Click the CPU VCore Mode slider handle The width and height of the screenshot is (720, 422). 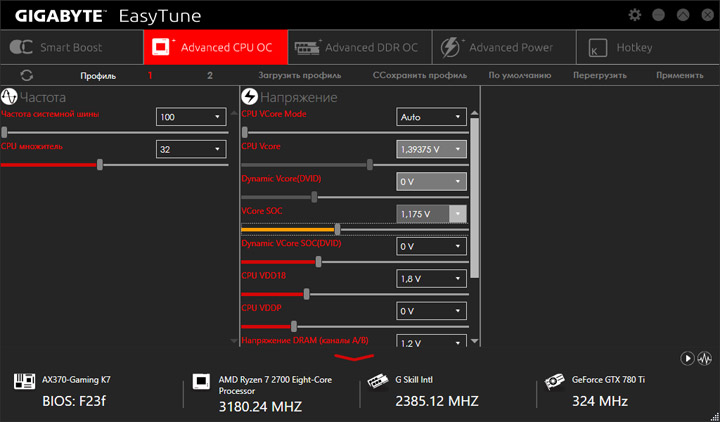click(245, 133)
